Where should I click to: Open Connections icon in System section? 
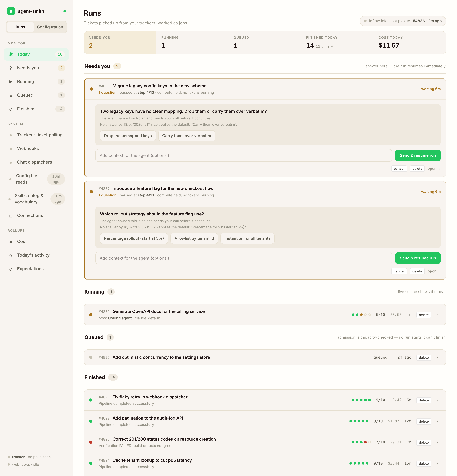[11, 216]
